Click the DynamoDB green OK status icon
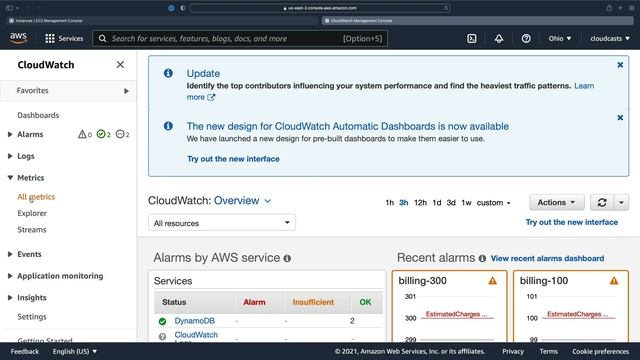640x360 pixels. pyautogui.click(x=162, y=322)
